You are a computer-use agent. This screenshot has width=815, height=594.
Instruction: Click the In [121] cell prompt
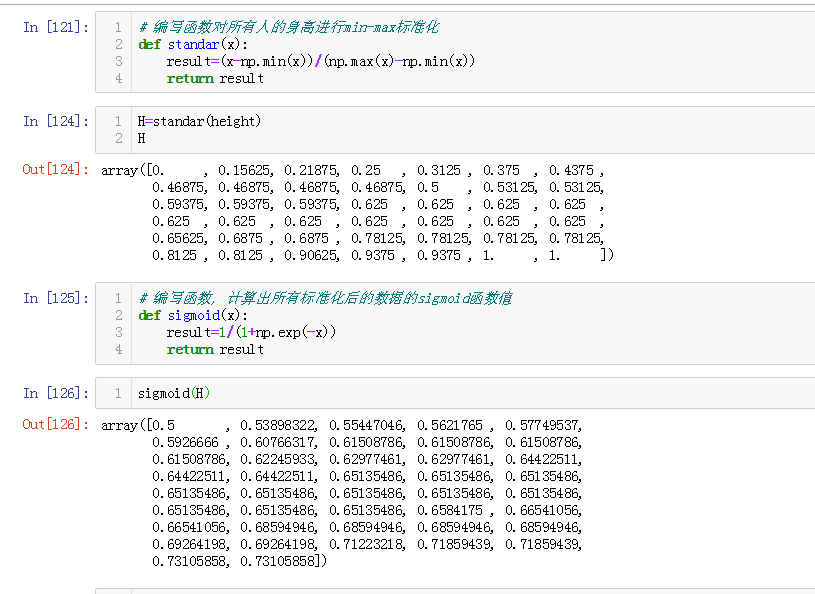pyautogui.click(x=55, y=27)
